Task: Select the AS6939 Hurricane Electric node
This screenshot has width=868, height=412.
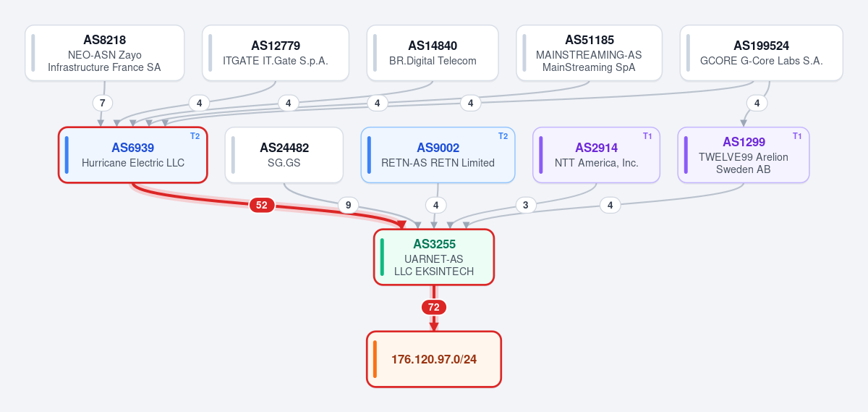Action: pos(133,154)
